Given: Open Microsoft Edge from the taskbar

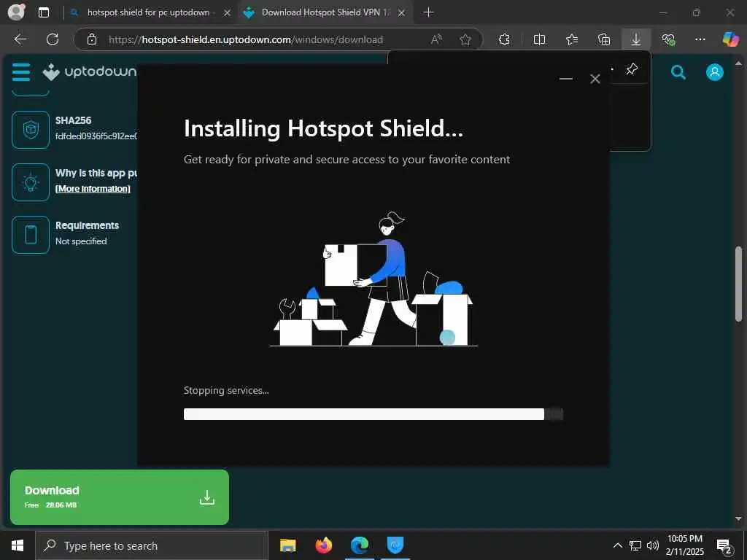Looking at the screenshot, I should pyautogui.click(x=359, y=545).
